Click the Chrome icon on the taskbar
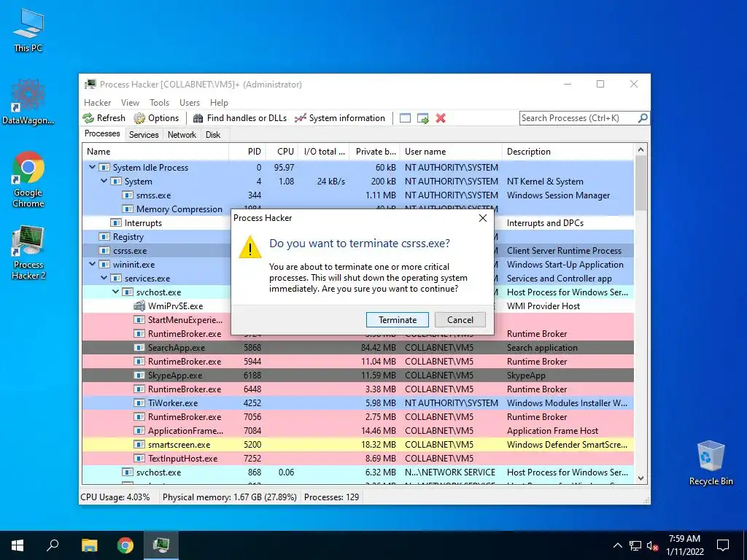Viewport: 747px width, 560px height. click(125, 545)
